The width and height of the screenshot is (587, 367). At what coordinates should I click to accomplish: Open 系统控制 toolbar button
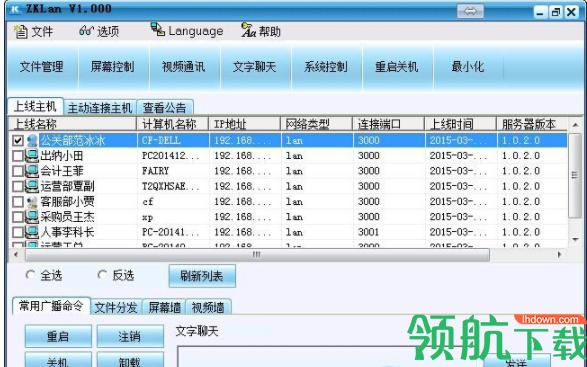(326, 67)
